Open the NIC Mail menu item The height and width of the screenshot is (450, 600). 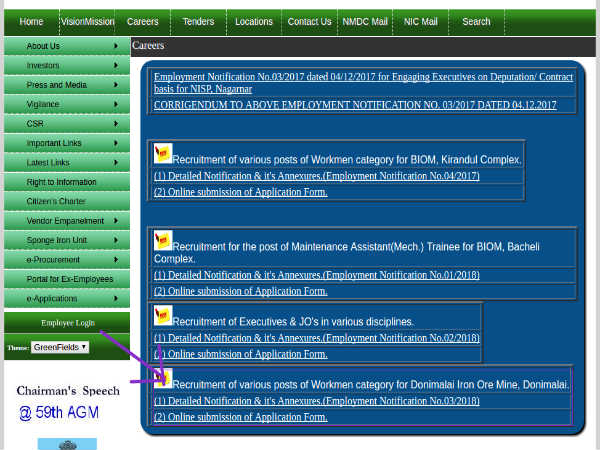pos(421,22)
